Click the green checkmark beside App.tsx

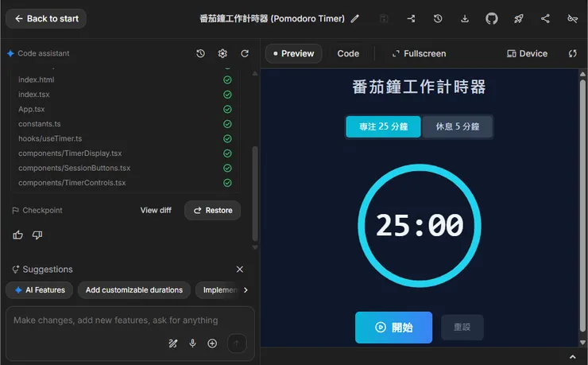coord(227,109)
